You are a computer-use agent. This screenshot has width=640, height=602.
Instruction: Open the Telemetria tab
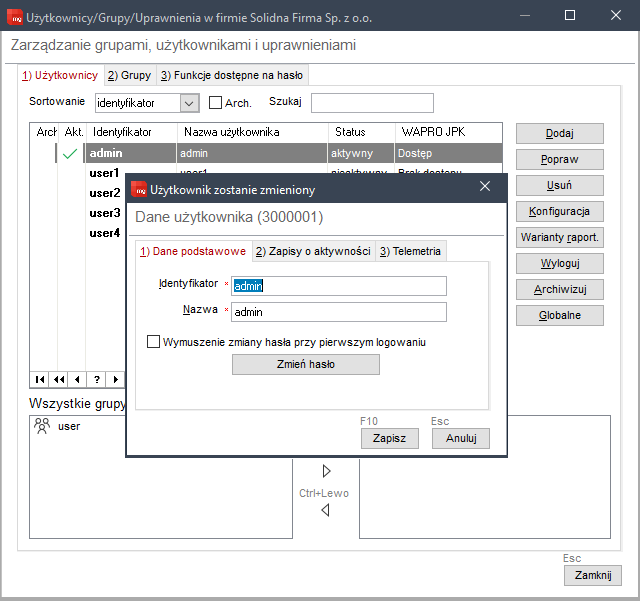pyautogui.click(x=410, y=251)
